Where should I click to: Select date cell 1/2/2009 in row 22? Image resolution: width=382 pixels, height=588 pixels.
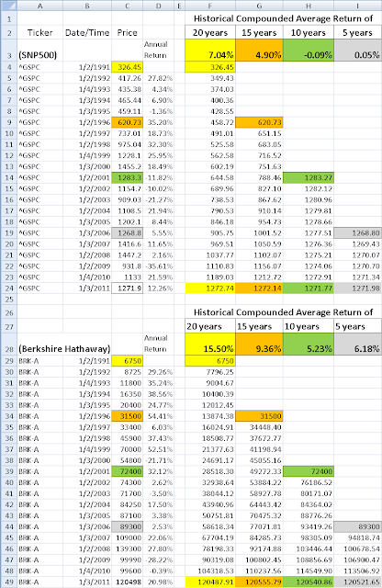87,266
